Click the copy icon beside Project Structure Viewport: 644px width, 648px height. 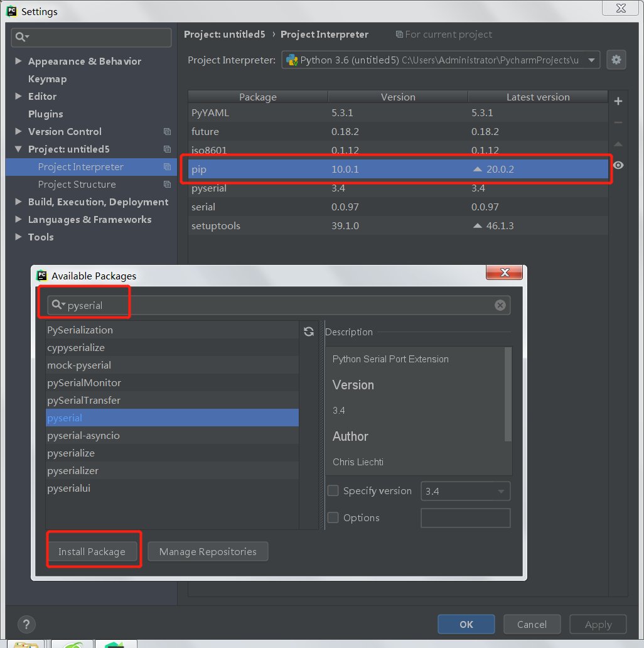(167, 185)
